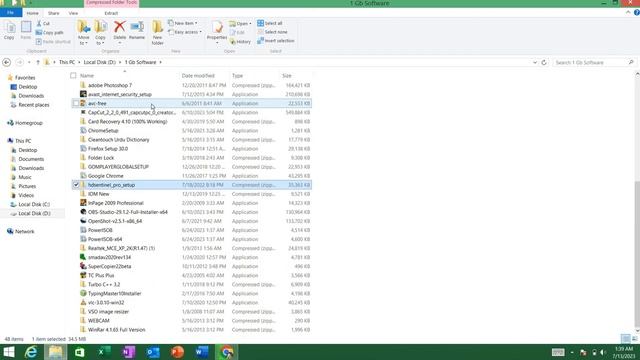640x360 pixels.
Task: Click the Copy to ribbon icon
Action: pos(100,33)
